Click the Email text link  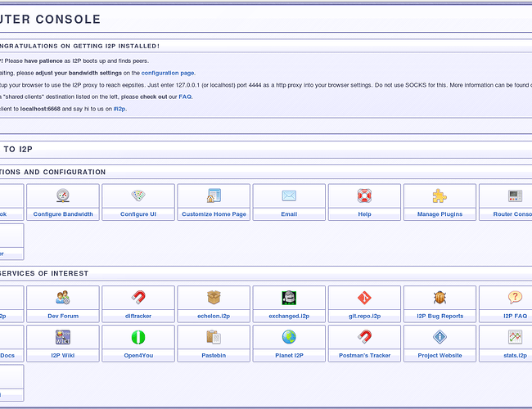(289, 214)
